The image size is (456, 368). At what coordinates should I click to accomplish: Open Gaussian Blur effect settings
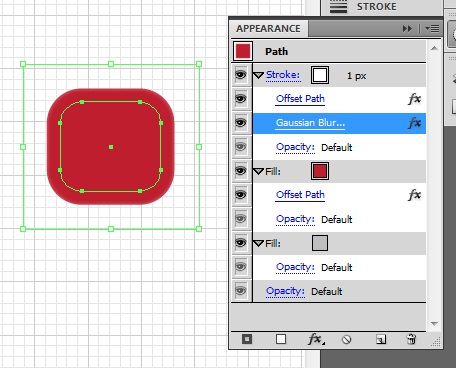click(310, 123)
